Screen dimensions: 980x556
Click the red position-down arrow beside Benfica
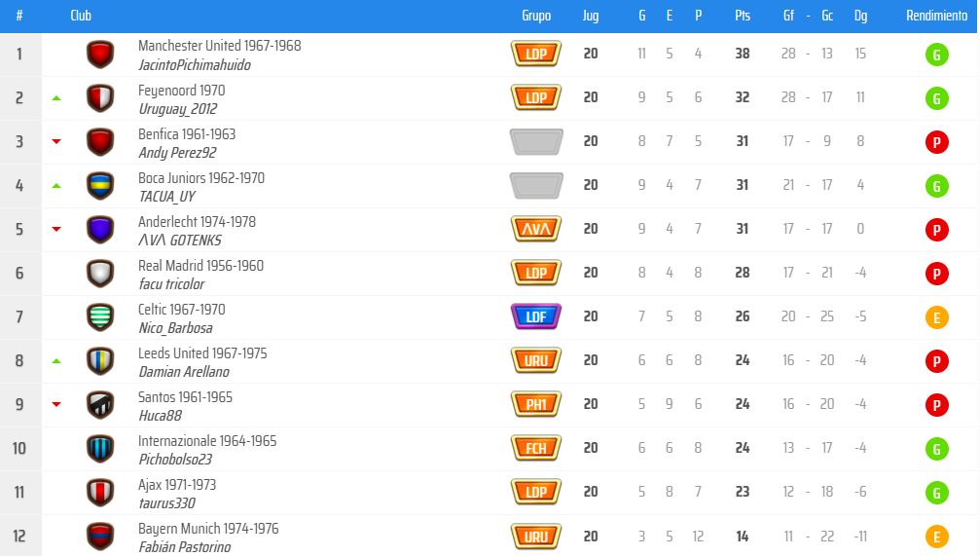[x=56, y=142]
